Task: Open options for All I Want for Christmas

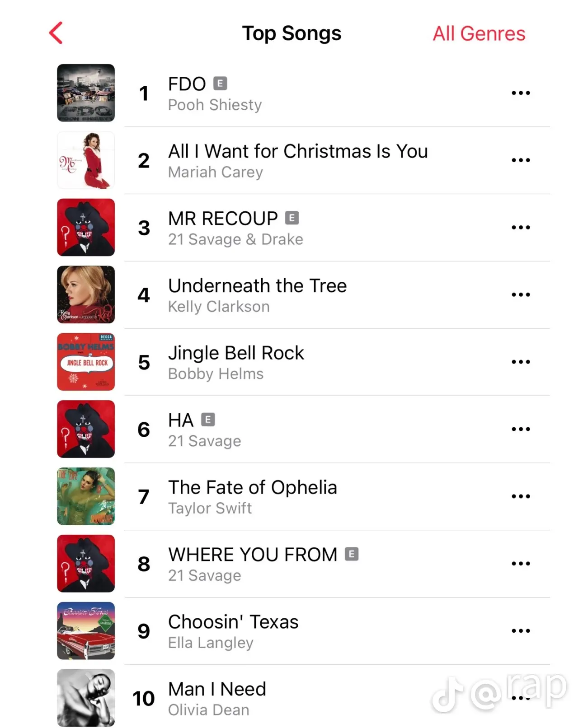Action: coord(520,160)
